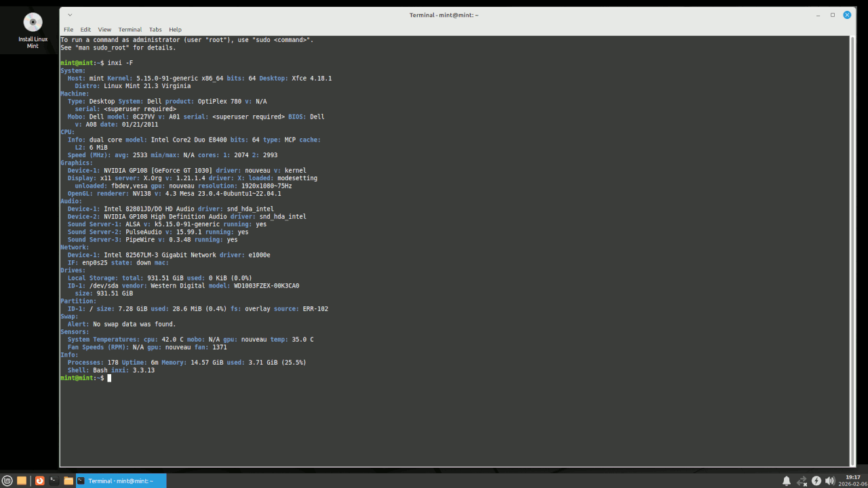
Task: Open the Tabs menu
Action: 155,29
